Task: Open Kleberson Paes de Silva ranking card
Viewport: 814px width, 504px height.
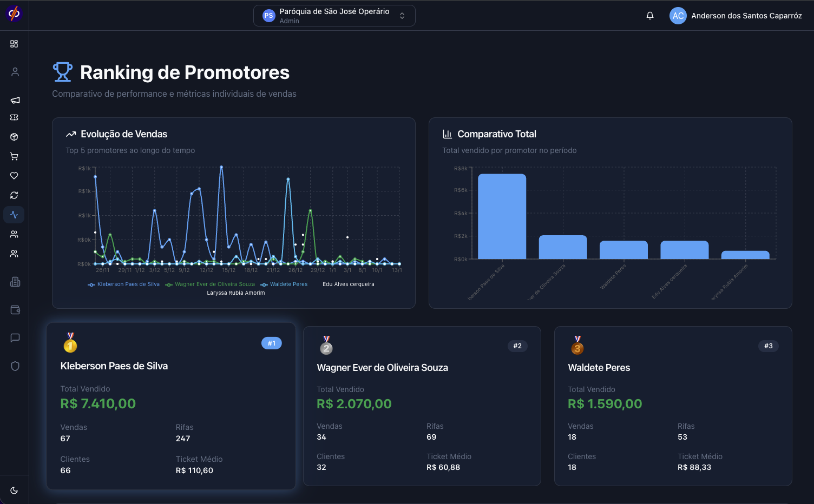Action: pyautogui.click(x=171, y=406)
